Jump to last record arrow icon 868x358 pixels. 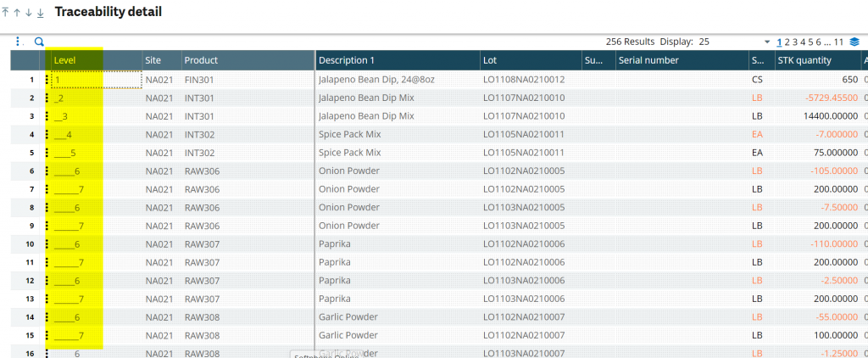[x=40, y=13]
